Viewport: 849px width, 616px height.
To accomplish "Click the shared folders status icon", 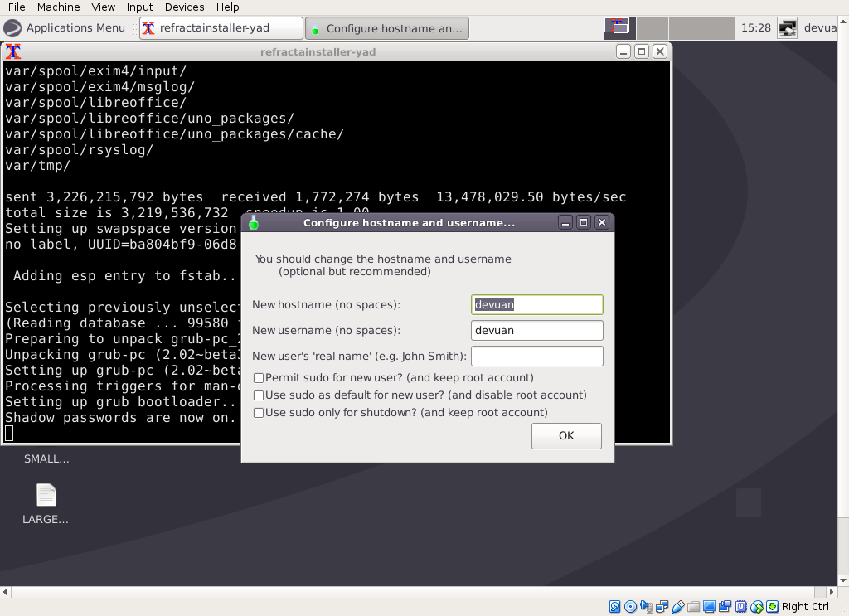I will pos(694,607).
